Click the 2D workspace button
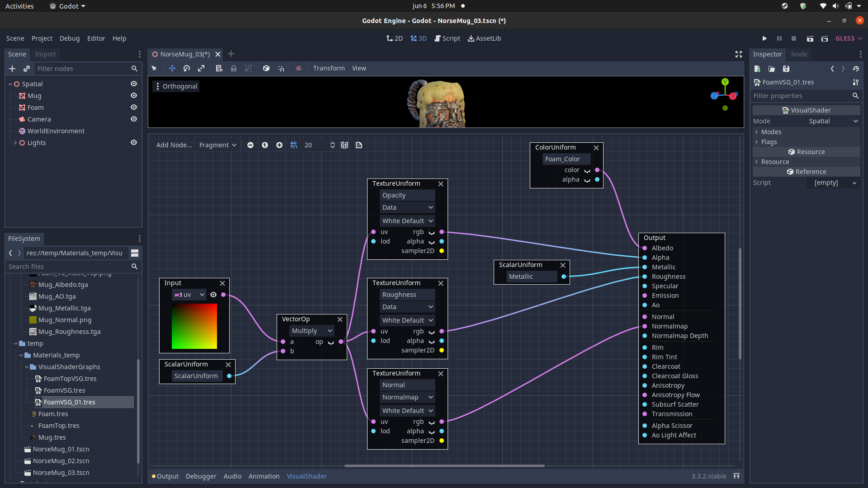This screenshot has width=868, height=488. tap(394, 38)
